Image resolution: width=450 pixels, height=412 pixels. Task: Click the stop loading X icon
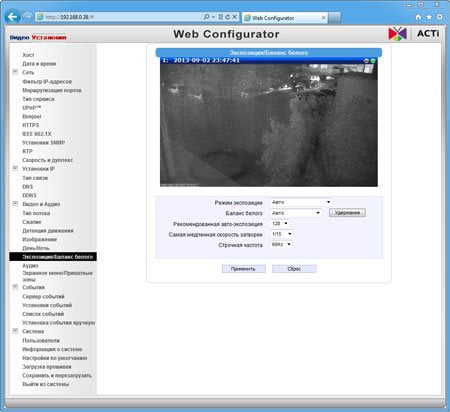coord(235,17)
